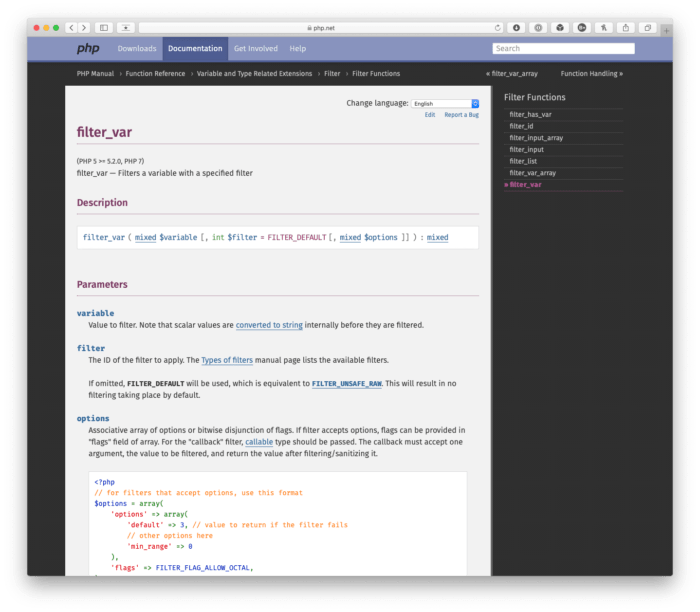Open the FILTER_UNSAFE_RAW link
Screen dimensions: 700x612
click(347, 383)
